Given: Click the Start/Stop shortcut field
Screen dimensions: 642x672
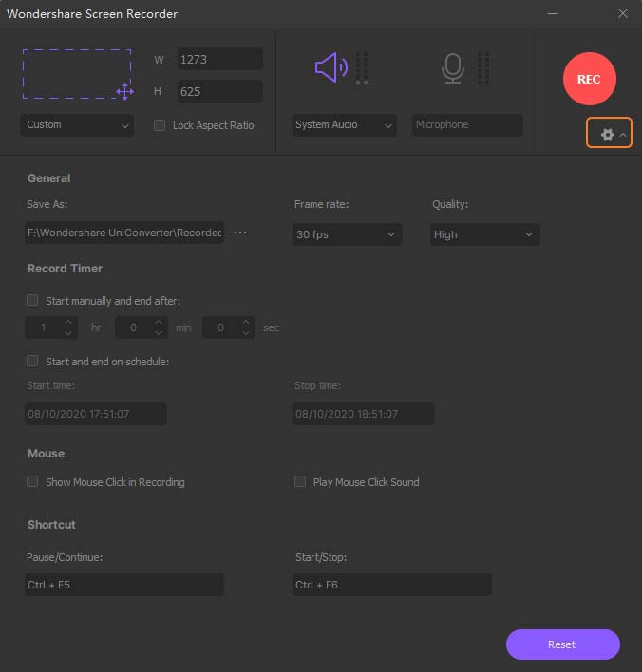Looking at the screenshot, I should tap(392, 585).
